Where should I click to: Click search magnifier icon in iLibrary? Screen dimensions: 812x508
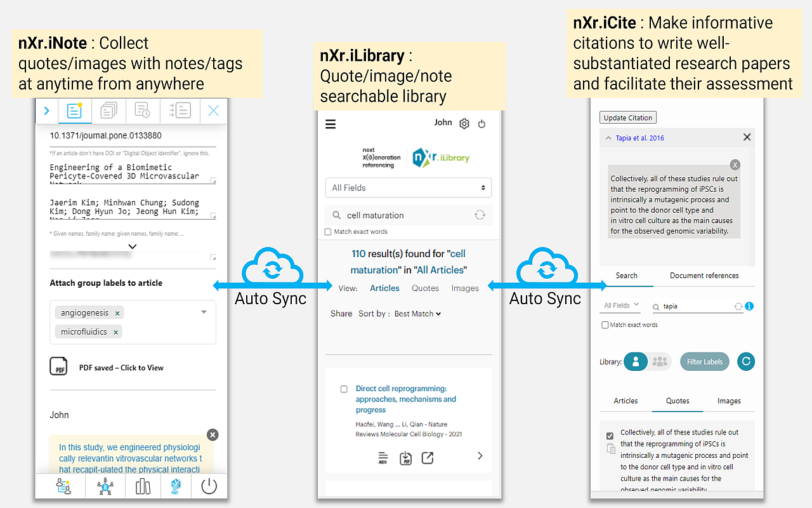point(336,215)
